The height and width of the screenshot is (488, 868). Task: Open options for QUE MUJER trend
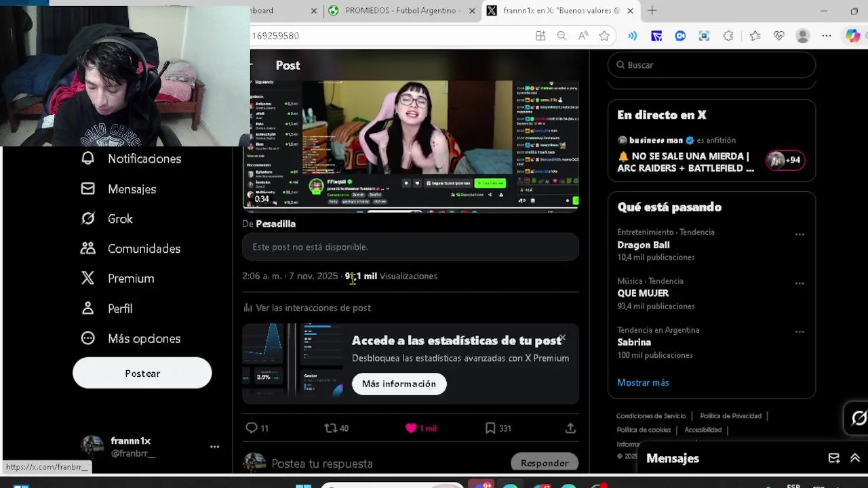coord(800,283)
